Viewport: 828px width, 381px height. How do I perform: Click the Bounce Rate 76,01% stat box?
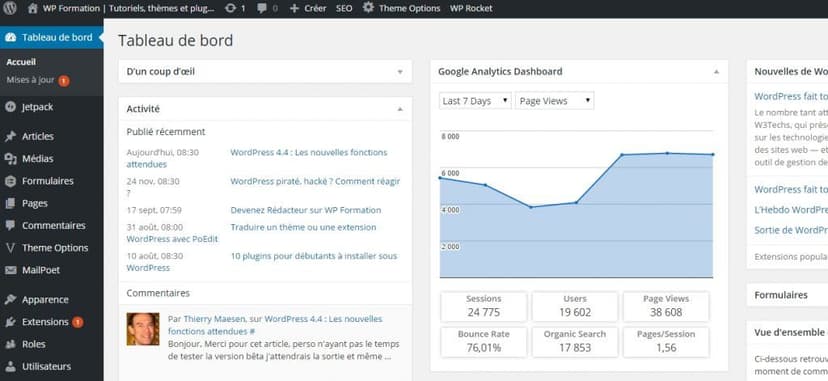(x=484, y=341)
